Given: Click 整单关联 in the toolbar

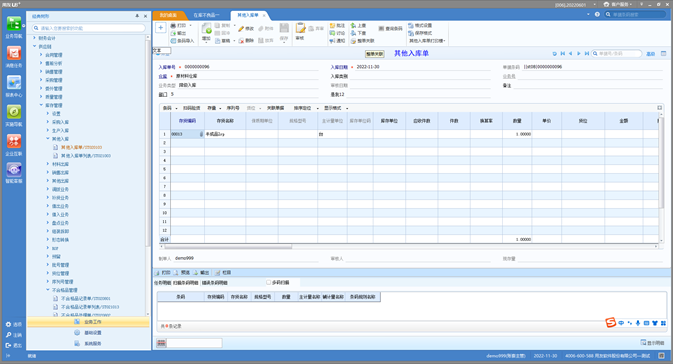Looking at the screenshot, I should click(x=363, y=41).
